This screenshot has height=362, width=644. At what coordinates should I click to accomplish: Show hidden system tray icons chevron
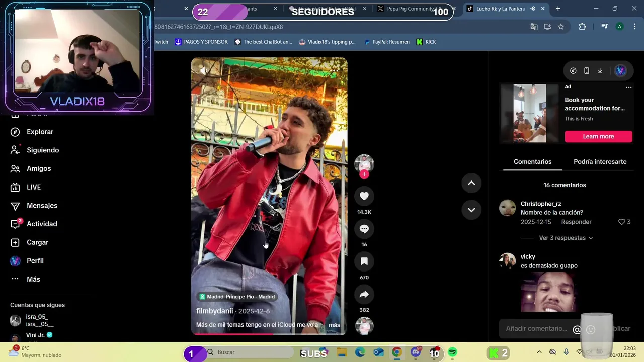(539, 352)
